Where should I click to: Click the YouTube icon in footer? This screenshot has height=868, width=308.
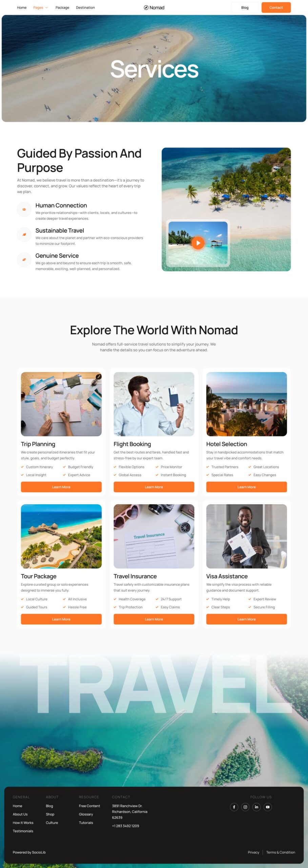tap(268, 807)
